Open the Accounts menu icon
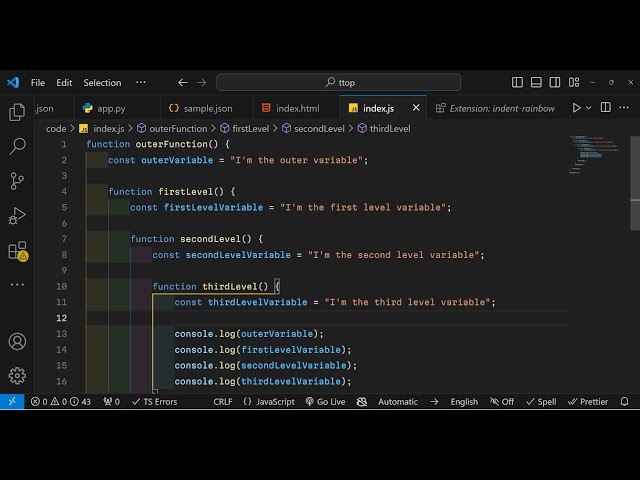This screenshot has height=480, width=640. pos(17,341)
